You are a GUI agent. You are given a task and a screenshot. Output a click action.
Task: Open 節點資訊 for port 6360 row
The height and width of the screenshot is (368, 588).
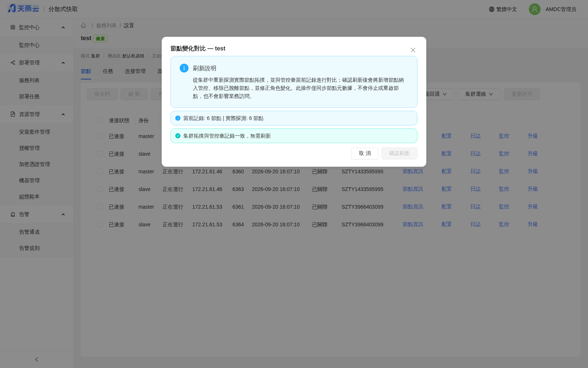click(x=413, y=171)
